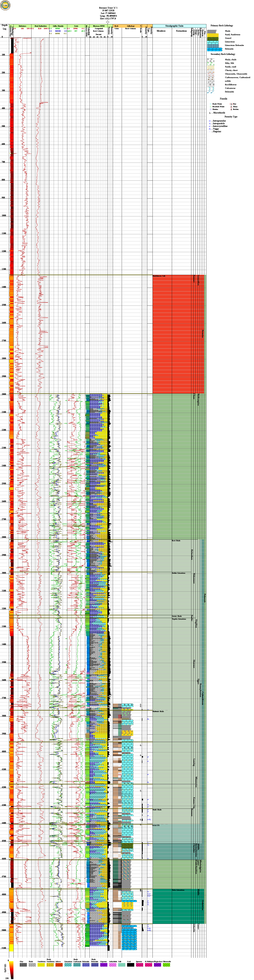The image size is (254, 980).
Task: Click the Arkose swatch in bottom legend
Action: (x=59, y=965)
